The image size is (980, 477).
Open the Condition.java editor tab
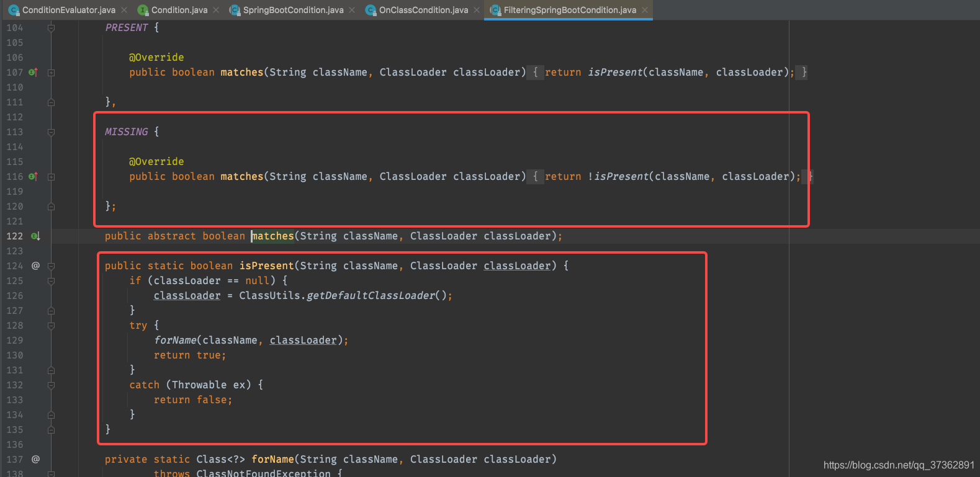tap(179, 10)
